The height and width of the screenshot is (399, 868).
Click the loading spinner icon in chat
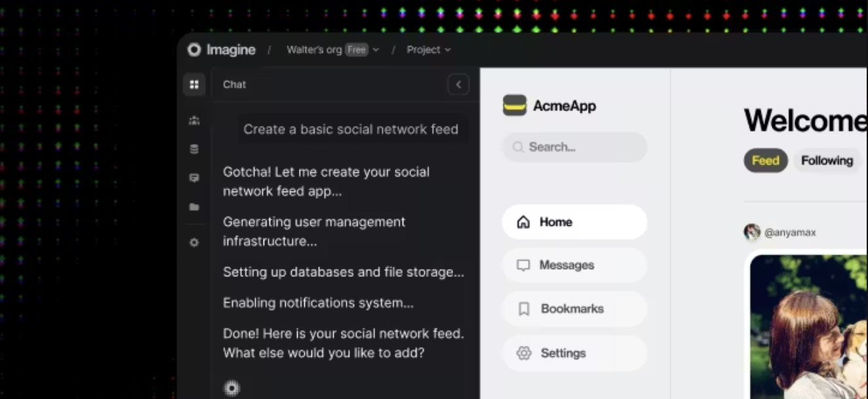[232, 388]
